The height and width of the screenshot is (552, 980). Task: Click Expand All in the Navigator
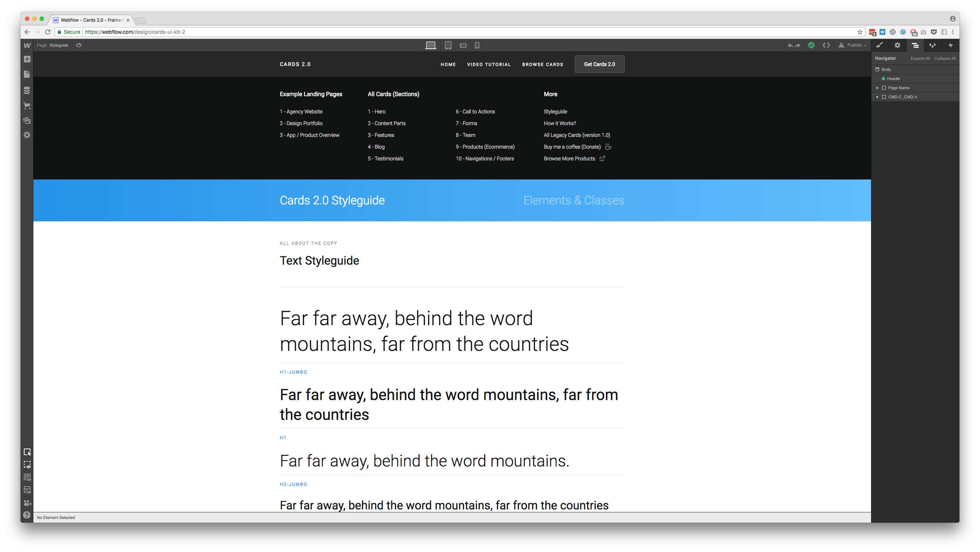click(920, 58)
